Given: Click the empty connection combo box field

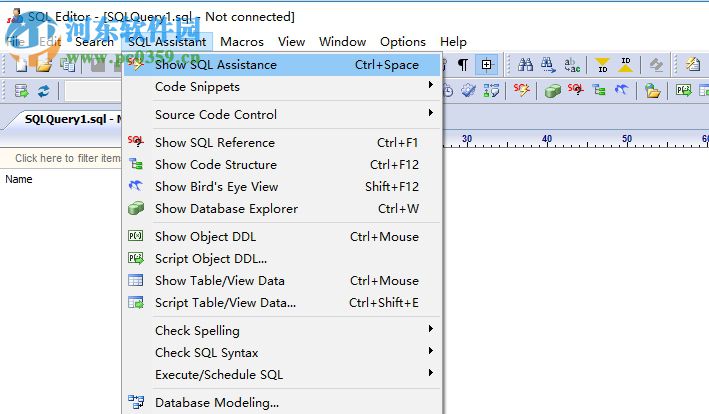Looking at the screenshot, I should 93,91.
